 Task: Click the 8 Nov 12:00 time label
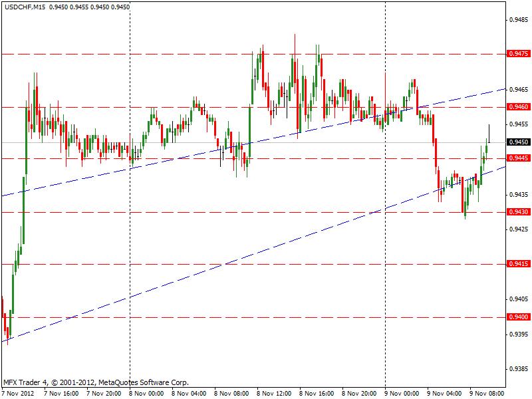[274, 394]
